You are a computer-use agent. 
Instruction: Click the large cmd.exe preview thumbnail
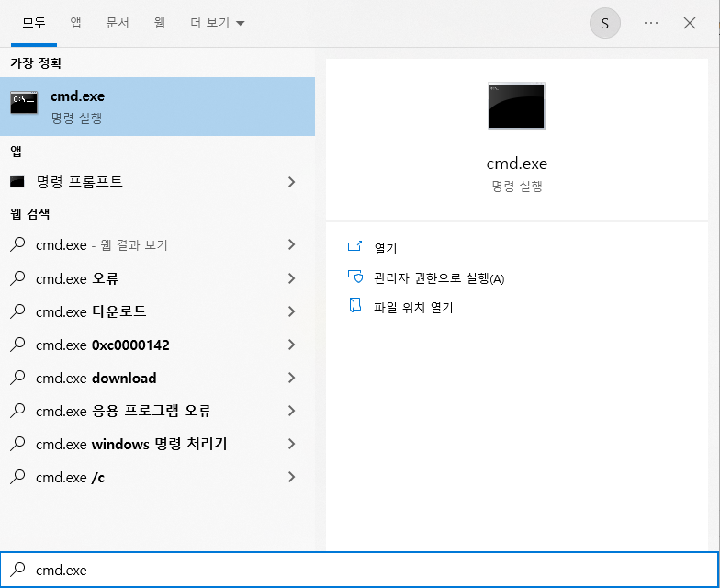tap(516, 106)
